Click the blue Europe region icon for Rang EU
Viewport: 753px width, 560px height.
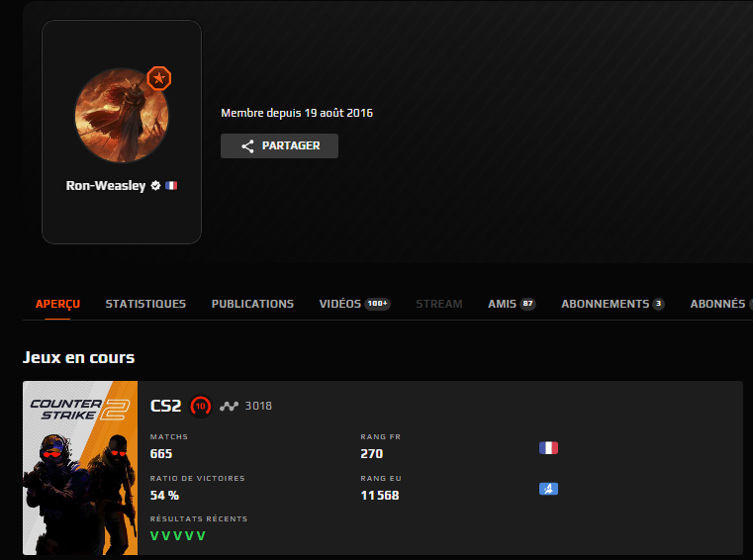tap(548, 489)
